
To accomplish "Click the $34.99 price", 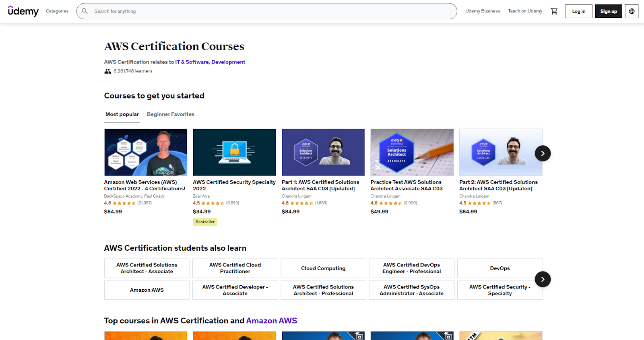I will point(202,212).
